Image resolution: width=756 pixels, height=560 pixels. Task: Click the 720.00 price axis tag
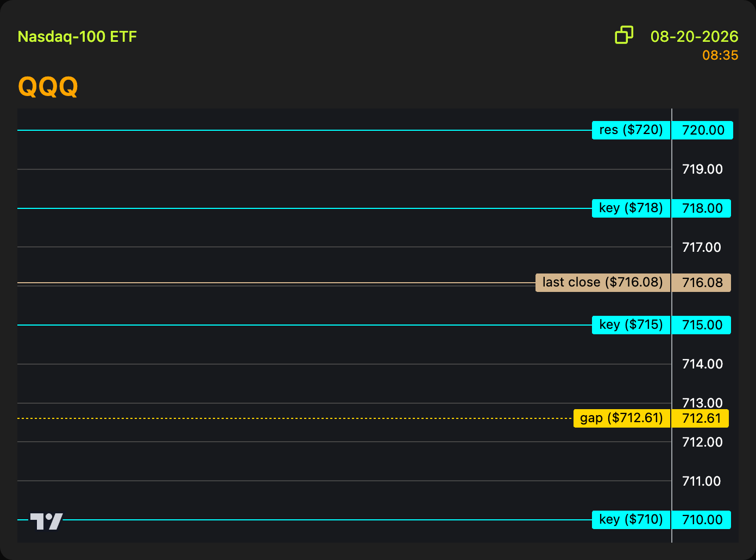tap(703, 130)
